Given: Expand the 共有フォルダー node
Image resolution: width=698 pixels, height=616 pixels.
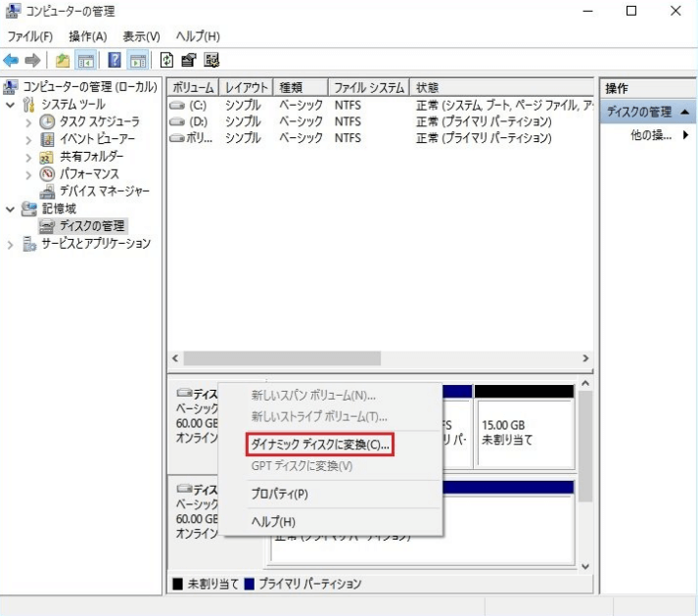Looking at the screenshot, I should (x=28, y=158).
